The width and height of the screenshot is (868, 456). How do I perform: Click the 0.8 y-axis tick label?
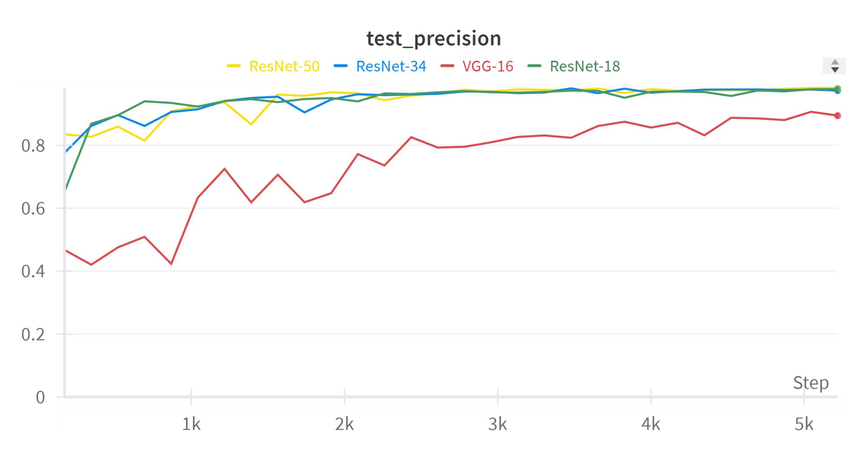[33, 146]
